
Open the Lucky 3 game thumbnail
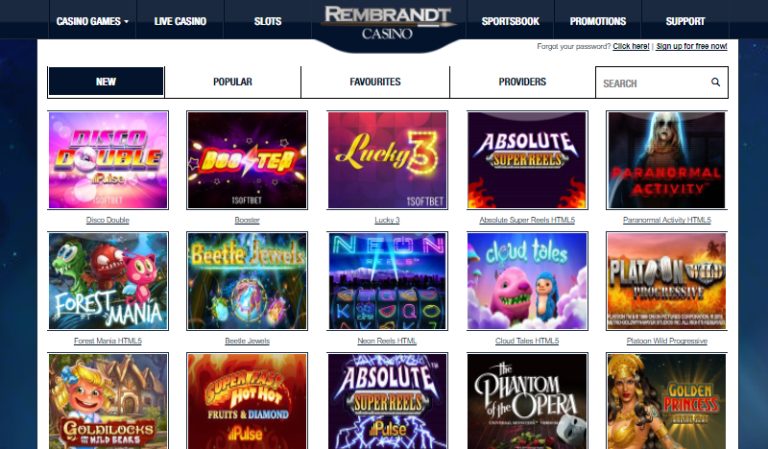click(387, 160)
